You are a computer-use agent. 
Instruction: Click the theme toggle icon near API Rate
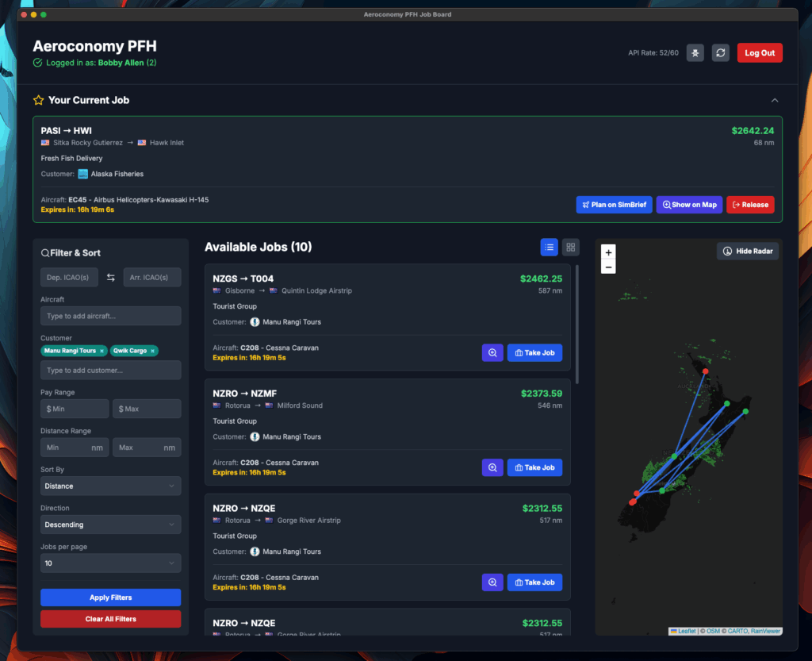pos(695,53)
